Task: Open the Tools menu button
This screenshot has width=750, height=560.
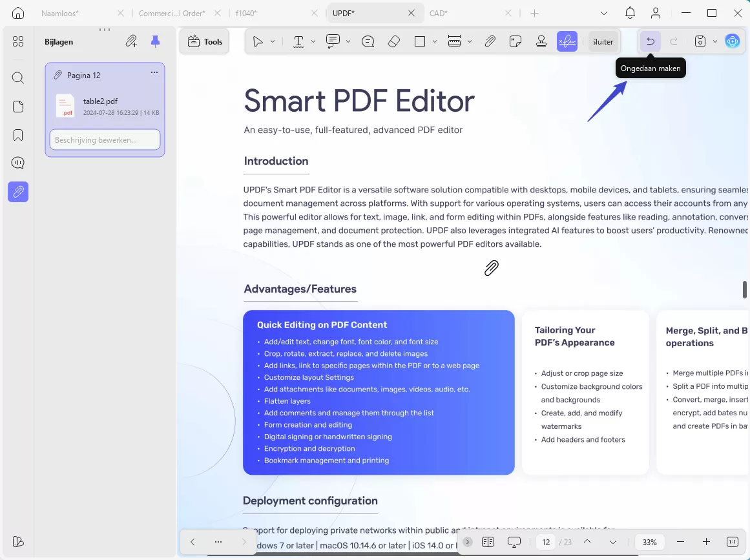Action: 205,41
